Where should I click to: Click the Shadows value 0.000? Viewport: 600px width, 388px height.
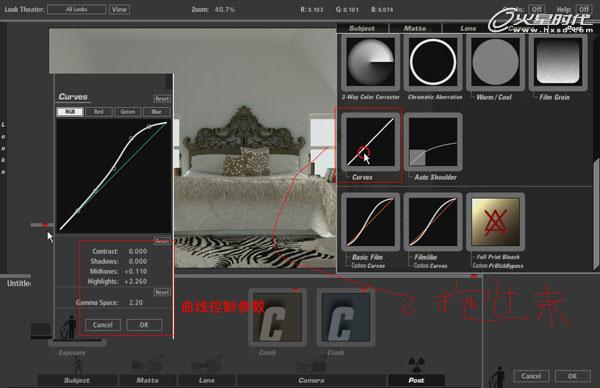(x=138, y=261)
